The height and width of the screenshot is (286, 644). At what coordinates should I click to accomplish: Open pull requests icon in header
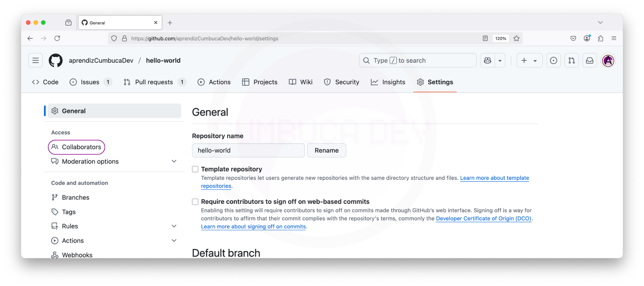pos(571,60)
